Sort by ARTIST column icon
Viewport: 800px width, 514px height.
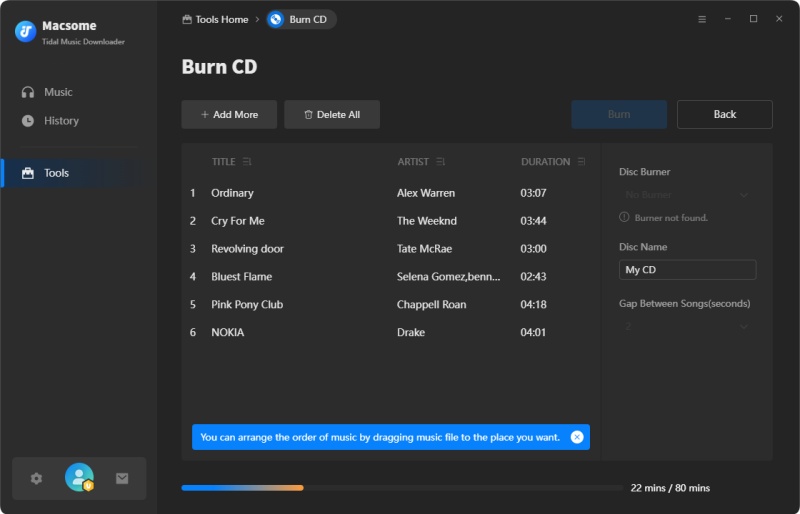coord(440,162)
